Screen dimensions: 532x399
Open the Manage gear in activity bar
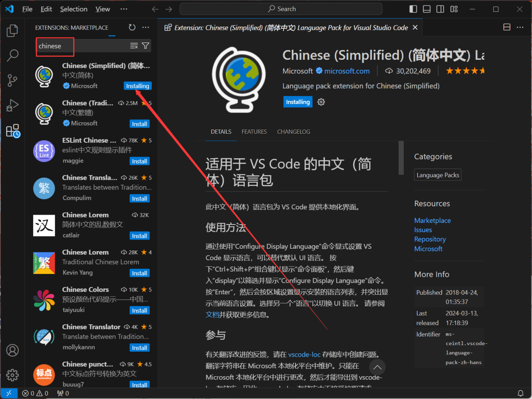[x=12, y=375]
